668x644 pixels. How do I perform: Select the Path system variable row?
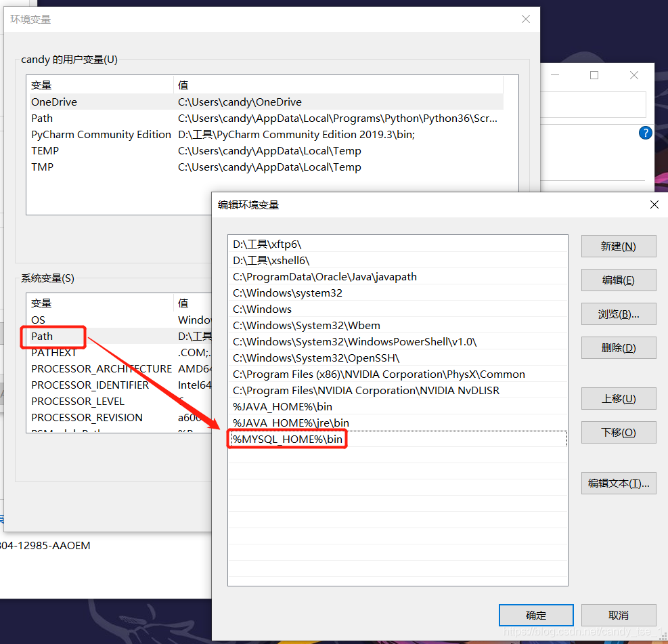tap(42, 336)
